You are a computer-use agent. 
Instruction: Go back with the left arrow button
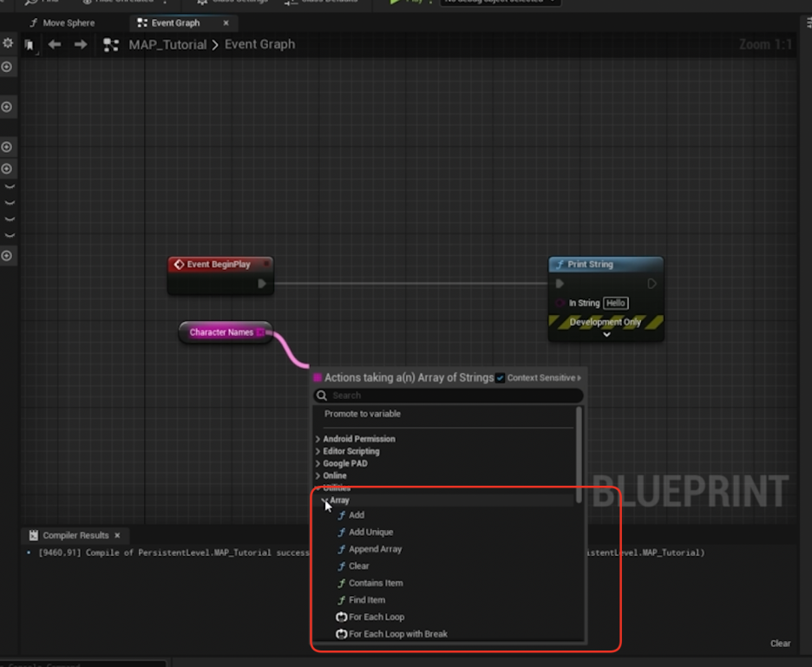click(x=55, y=44)
